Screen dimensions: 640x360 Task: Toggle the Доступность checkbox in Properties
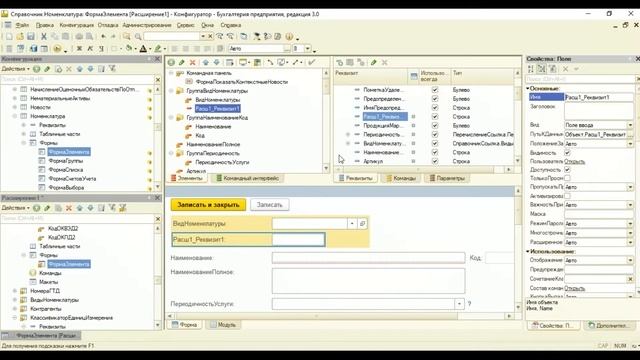[567, 169]
